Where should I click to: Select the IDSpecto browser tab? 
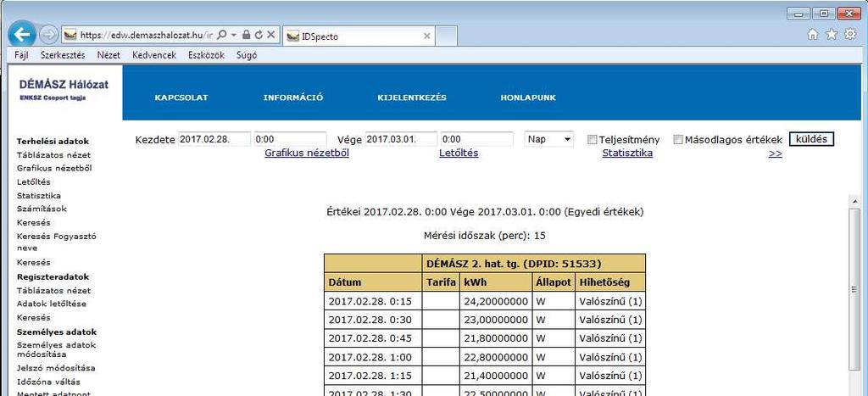point(359,36)
